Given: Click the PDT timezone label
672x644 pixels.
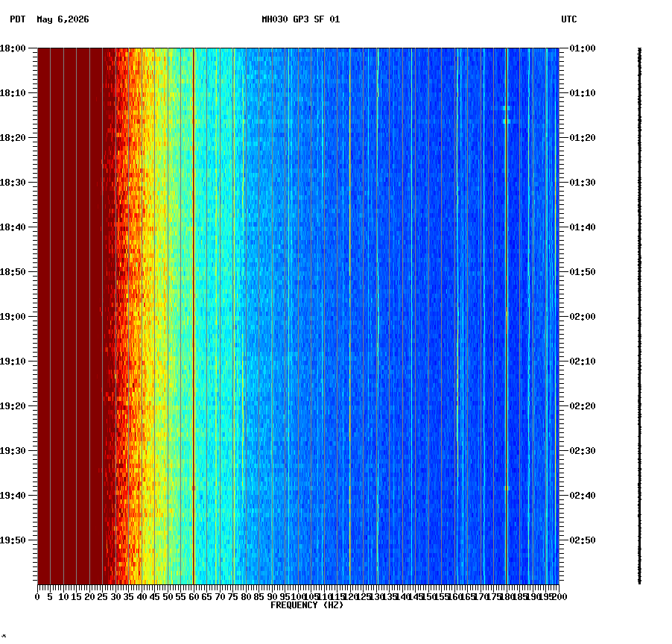Looking at the screenshot, I should click(x=18, y=19).
